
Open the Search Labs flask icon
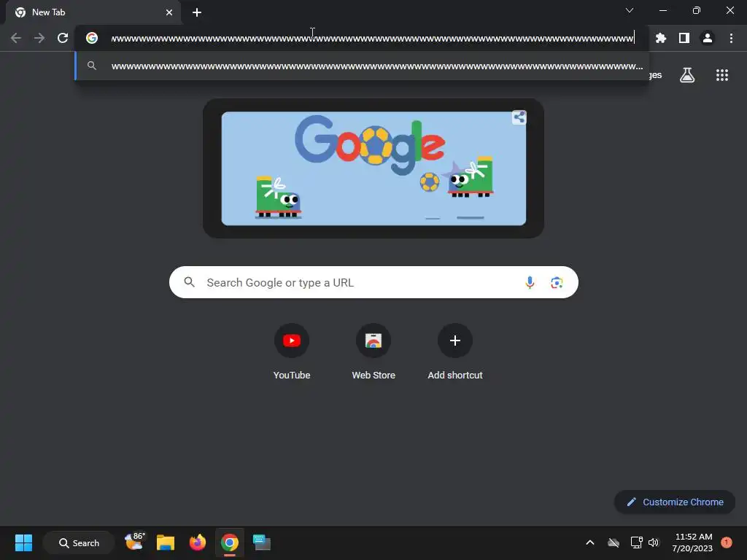pos(687,75)
